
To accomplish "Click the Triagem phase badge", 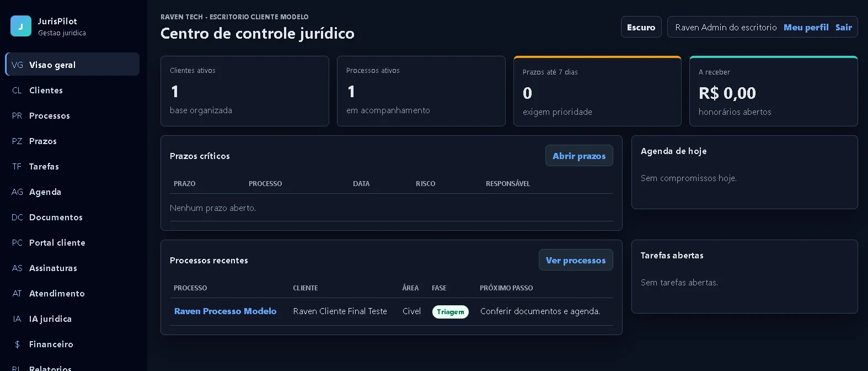I will pyautogui.click(x=451, y=312).
